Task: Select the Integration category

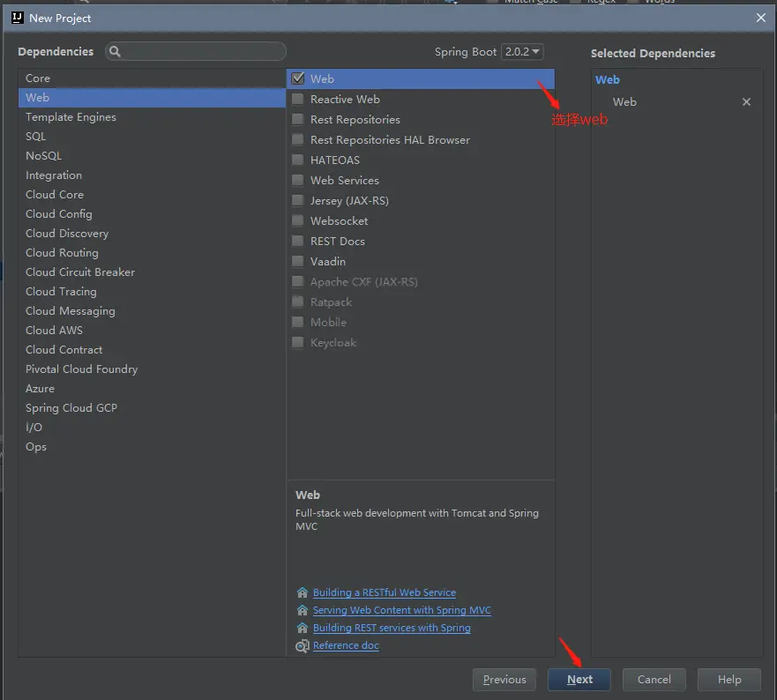Action: pos(152,175)
